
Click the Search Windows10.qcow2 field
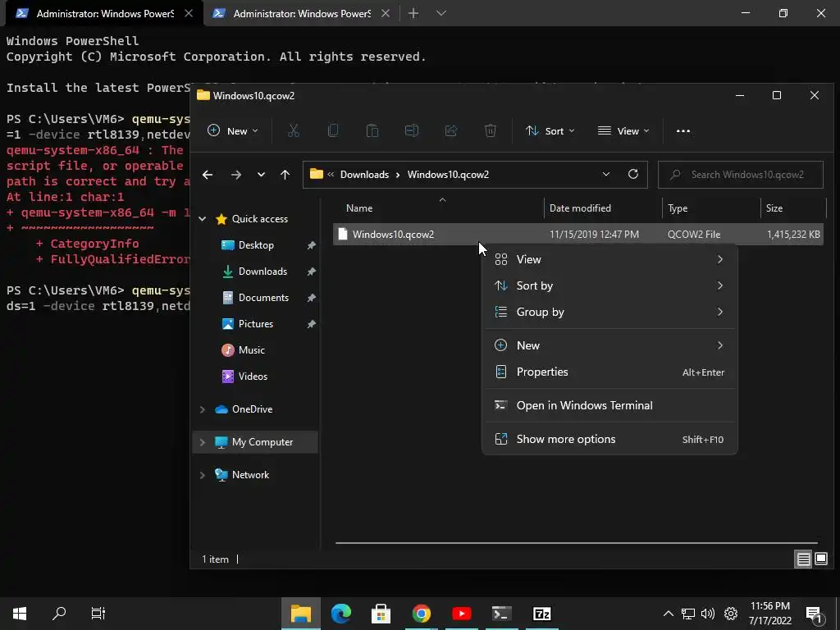coord(741,175)
